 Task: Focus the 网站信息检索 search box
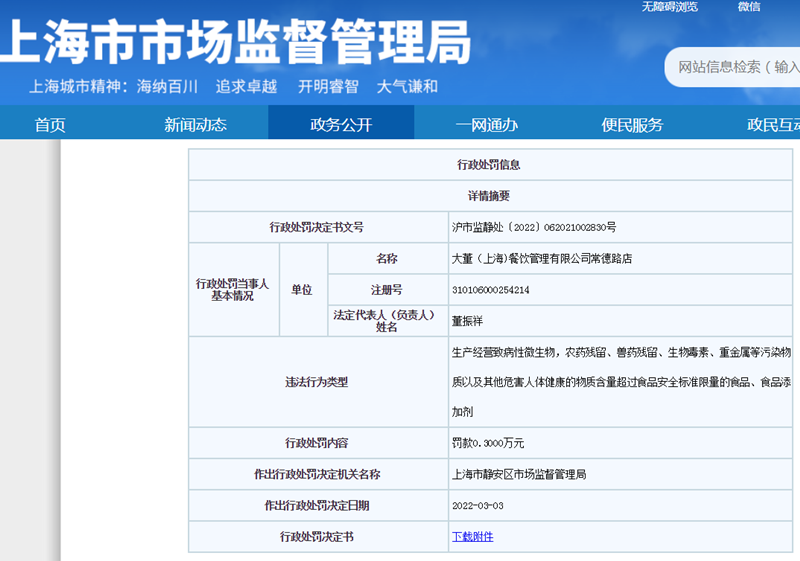click(733, 67)
